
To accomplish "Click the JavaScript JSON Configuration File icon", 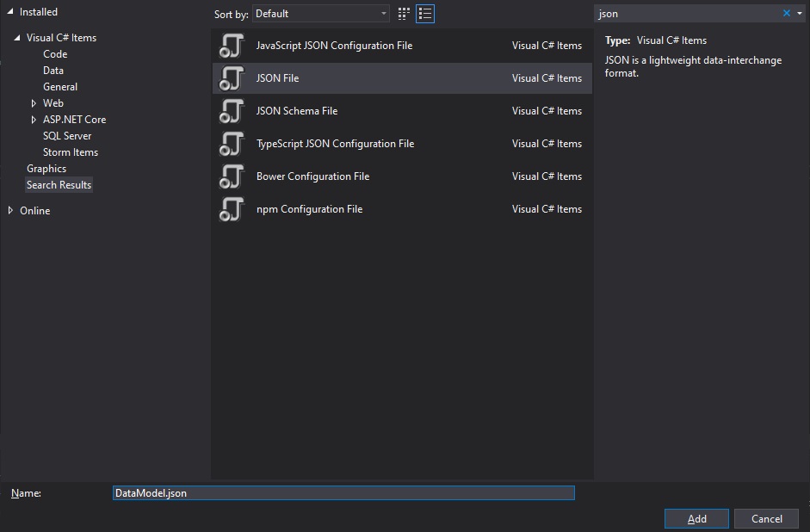I will coord(232,46).
